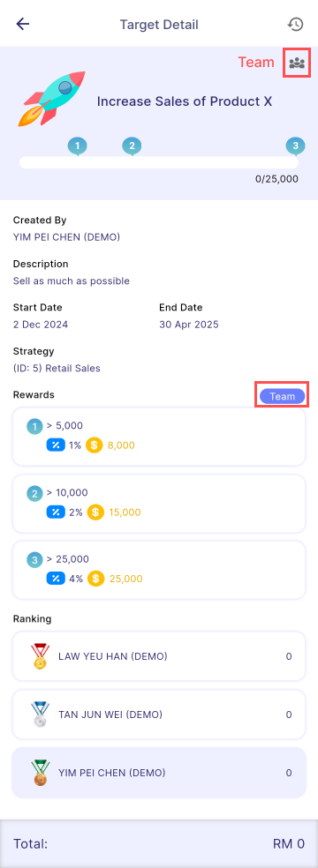Click the dollar coin beside 15,000
This screenshot has width=318, height=868.
coord(96,512)
